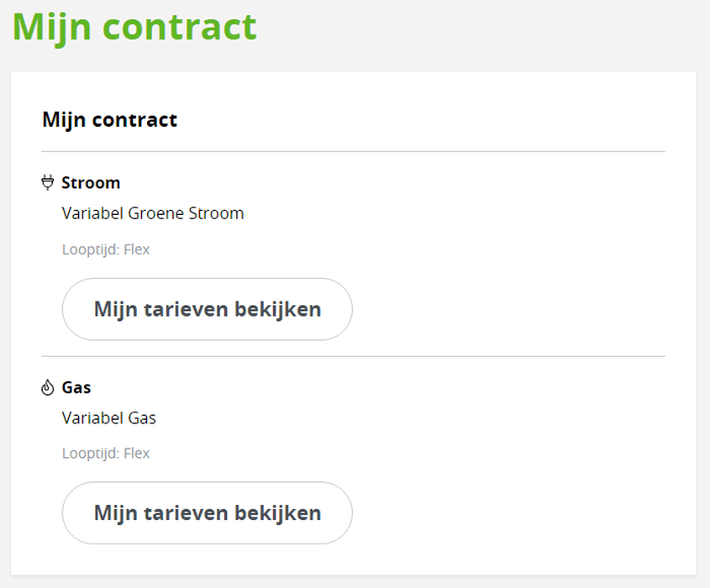Open Mijn tarieven bekijken under Stroom

[x=208, y=309]
